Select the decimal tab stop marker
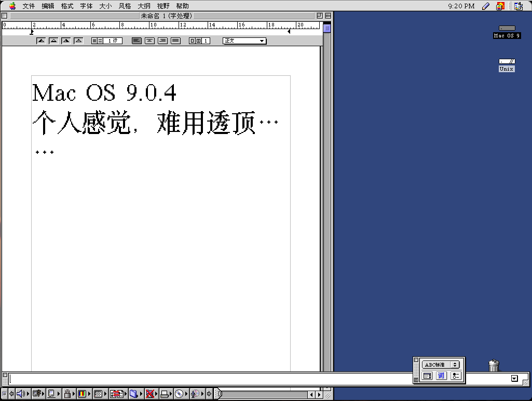Image resolution: width=532 pixels, height=401 pixels. (79, 41)
